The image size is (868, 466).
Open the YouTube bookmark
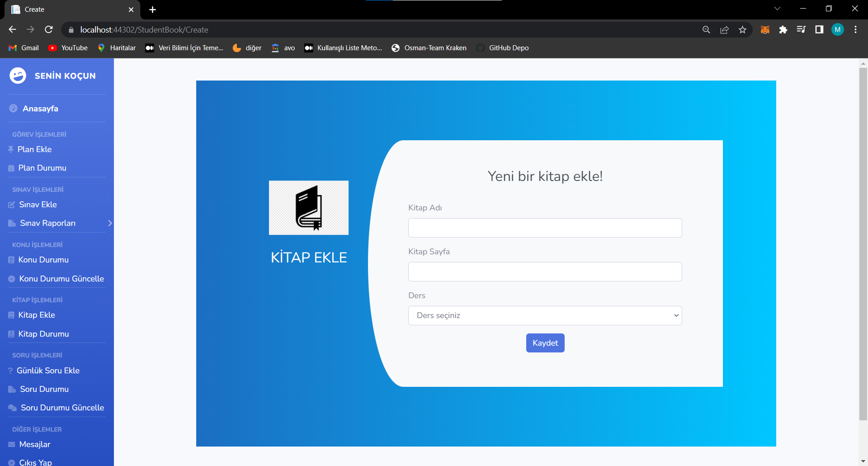(x=68, y=48)
